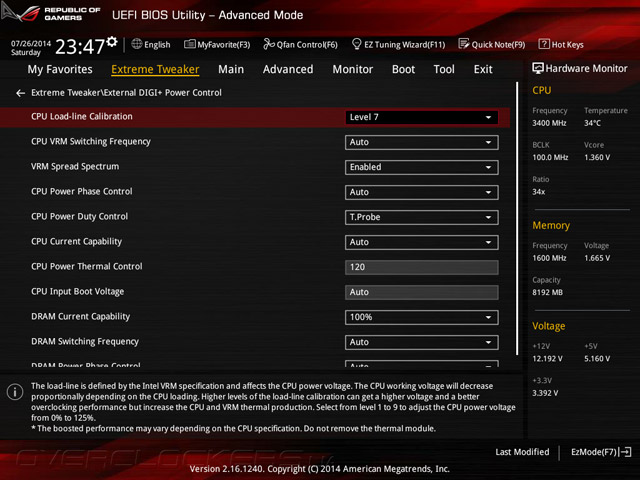
Task: Click the CPU temperature 34°C value
Action: tap(592, 123)
